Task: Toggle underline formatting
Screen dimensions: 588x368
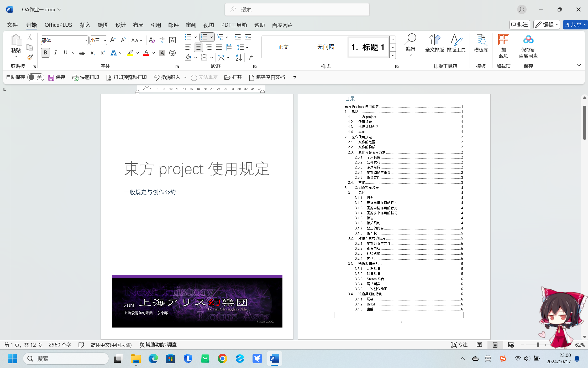Action: pos(65,53)
